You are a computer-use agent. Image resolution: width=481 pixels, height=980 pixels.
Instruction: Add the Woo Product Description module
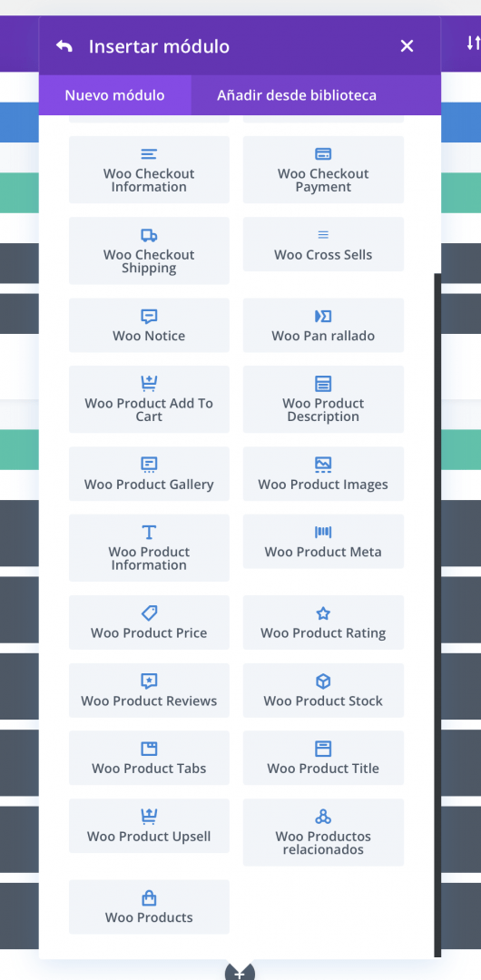coord(323,399)
